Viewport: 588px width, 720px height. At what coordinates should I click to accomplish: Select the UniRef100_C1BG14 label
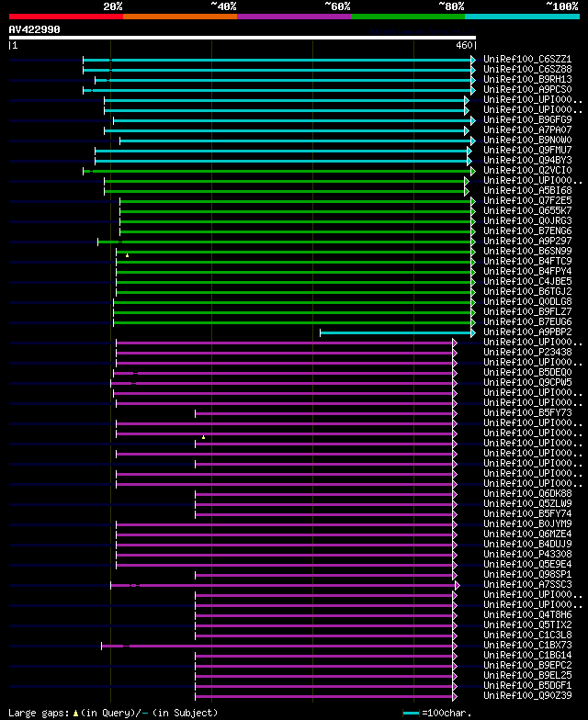[527, 656]
